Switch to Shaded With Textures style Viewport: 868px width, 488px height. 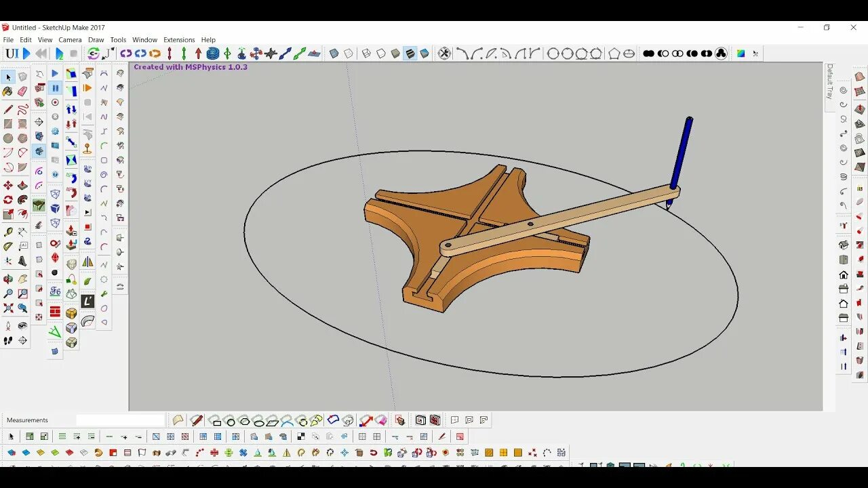[410, 54]
